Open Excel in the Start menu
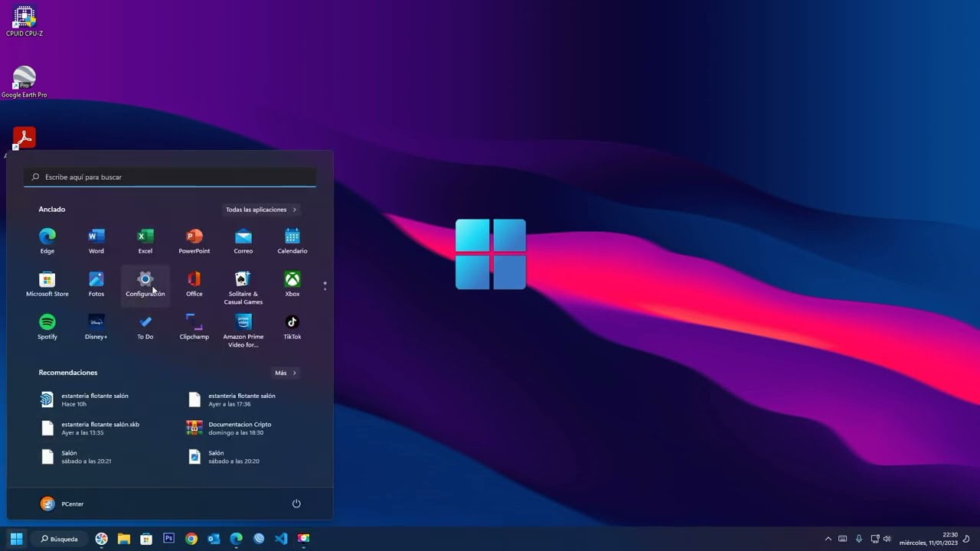 pyautogui.click(x=145, y=240)
